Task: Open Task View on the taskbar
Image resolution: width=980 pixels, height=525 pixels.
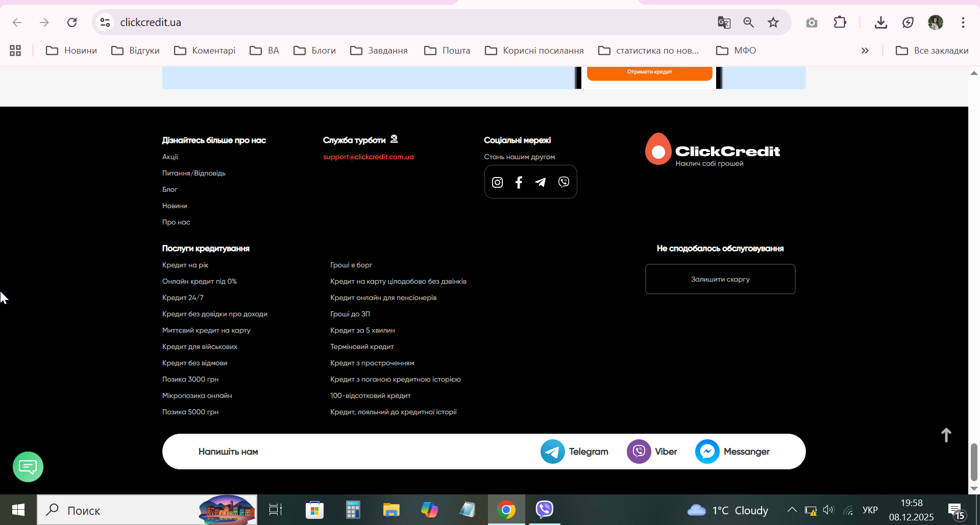Action: pyautogui.click(x=276, y=510)
